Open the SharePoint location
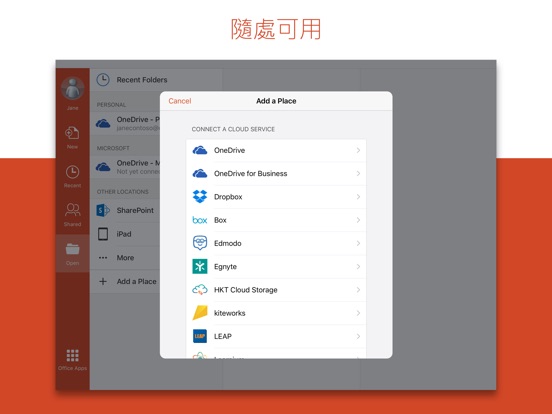Screen dimensions: 552x414 125,210
